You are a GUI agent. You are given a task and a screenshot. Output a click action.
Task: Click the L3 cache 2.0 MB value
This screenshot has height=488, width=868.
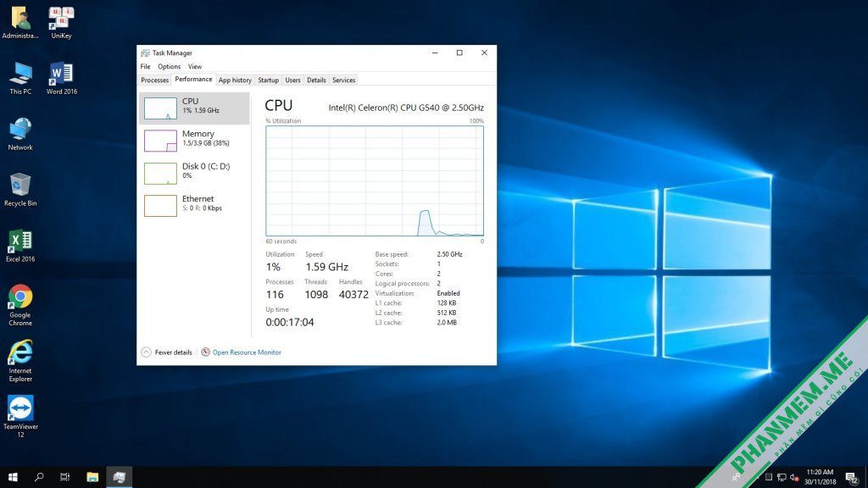[x=447, y=323]
